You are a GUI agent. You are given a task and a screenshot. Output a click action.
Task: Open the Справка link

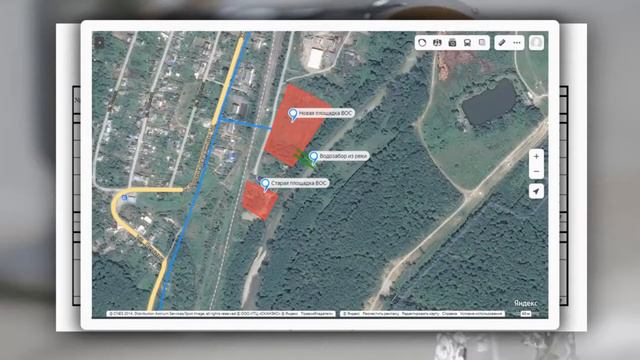449,314
